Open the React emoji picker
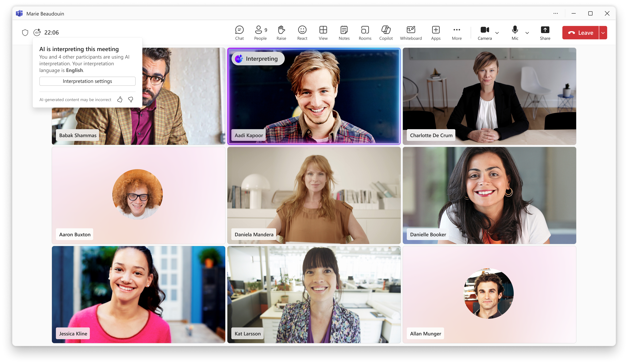Viewport: 628px width, 364px height. coord(302,33)
